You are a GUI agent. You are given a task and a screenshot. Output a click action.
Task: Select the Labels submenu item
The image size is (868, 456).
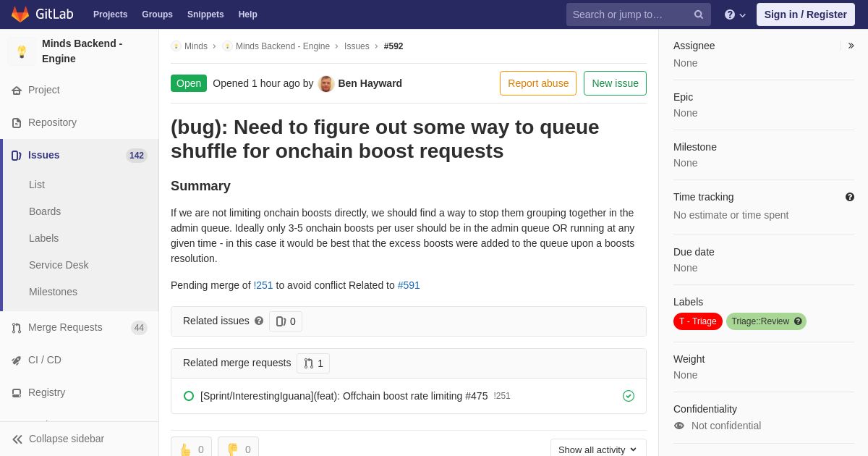click(43, 238)
